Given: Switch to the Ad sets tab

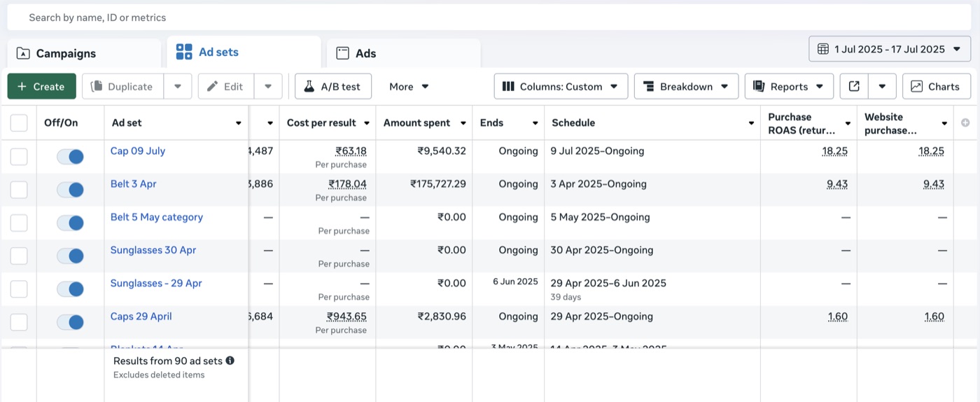Looking at the screenshot, I should click(x=244, y=52).
